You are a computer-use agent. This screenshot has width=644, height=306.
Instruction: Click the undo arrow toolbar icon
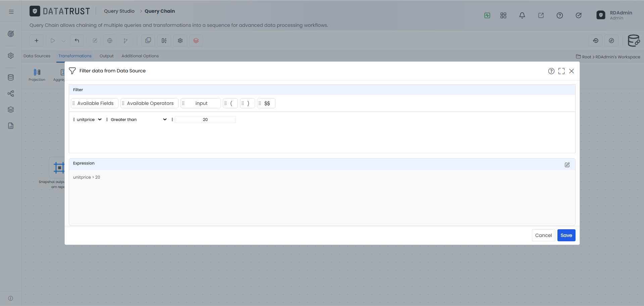77,41
